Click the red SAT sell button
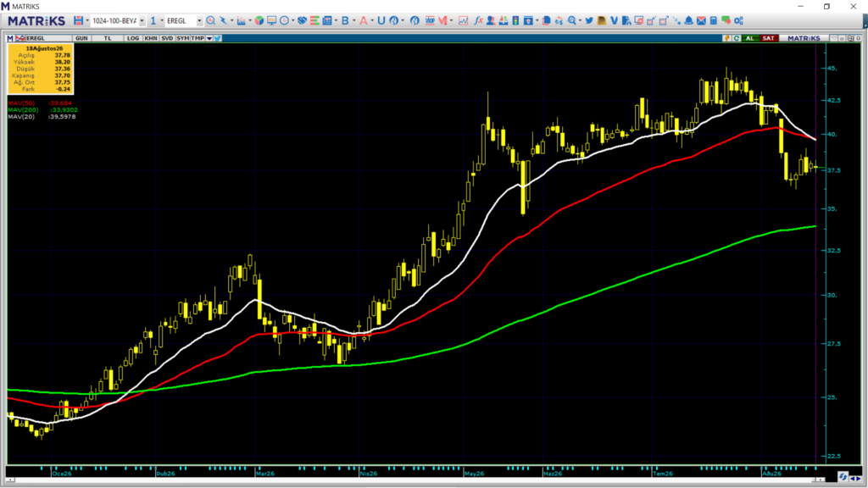 coord(768,38)
